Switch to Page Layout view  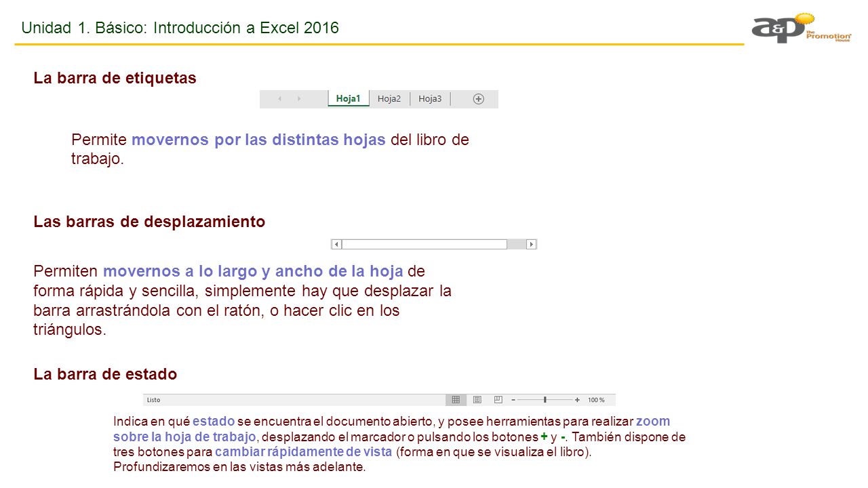(x=477, y=400)
